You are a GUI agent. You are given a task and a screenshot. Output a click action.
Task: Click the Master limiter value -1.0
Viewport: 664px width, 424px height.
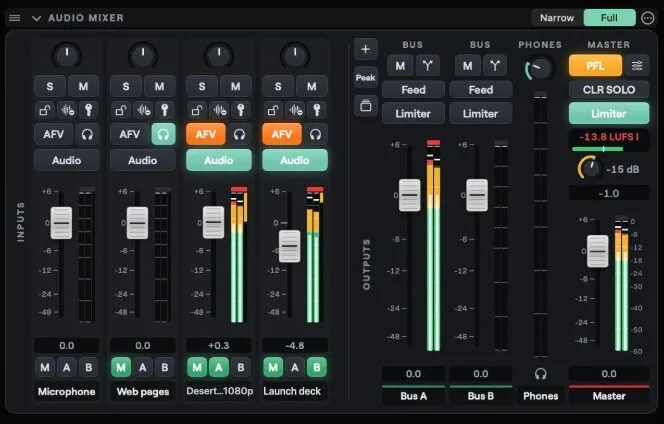[609, 194]
